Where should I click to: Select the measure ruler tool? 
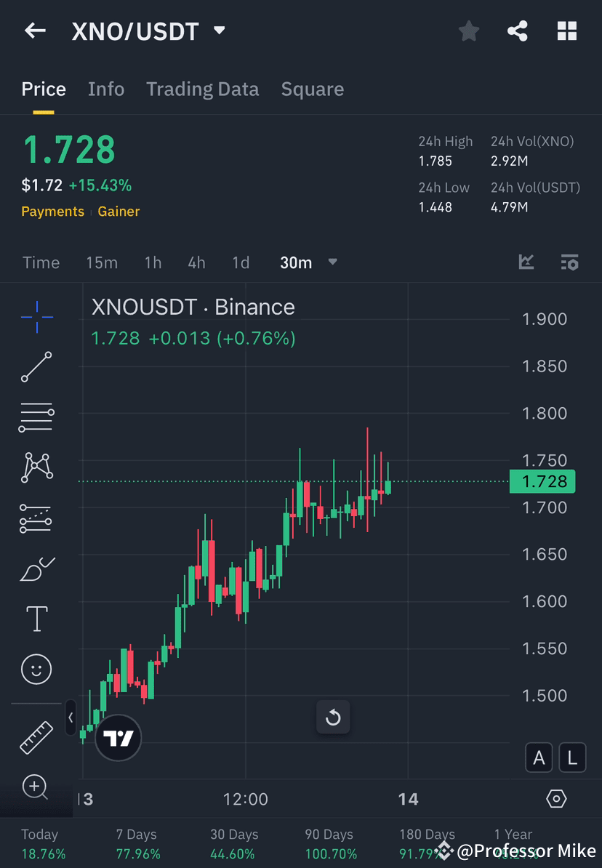coord(36,737)
